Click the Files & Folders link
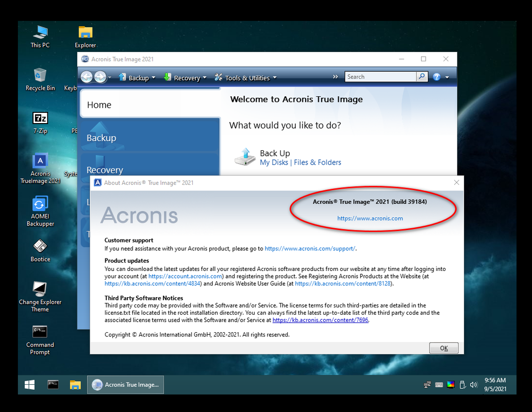The width and height of the screenshot is (532, 412). click(317, 162)
